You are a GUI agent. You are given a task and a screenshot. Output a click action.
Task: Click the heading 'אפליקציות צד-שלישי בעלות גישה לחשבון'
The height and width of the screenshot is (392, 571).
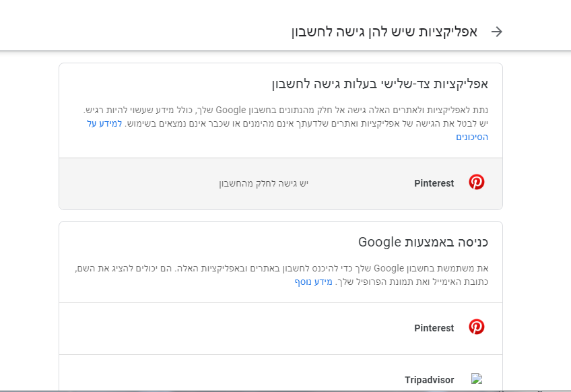[380, 84]
